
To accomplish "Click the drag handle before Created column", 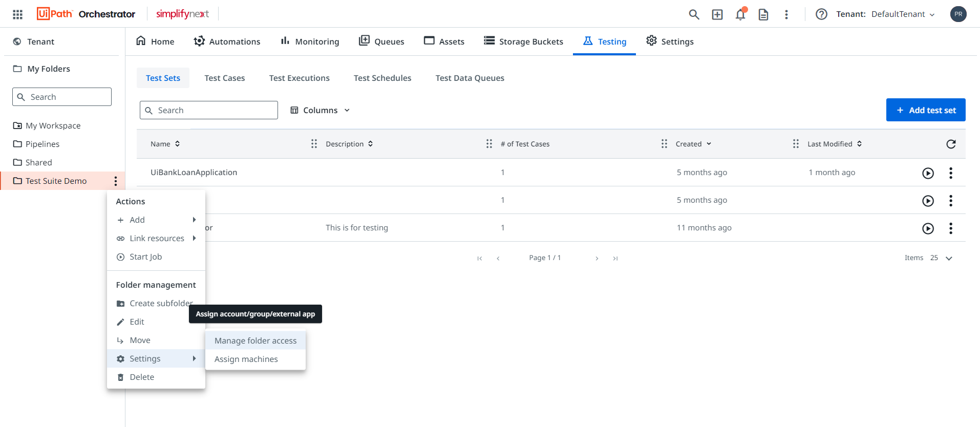I will coord(664,144).
